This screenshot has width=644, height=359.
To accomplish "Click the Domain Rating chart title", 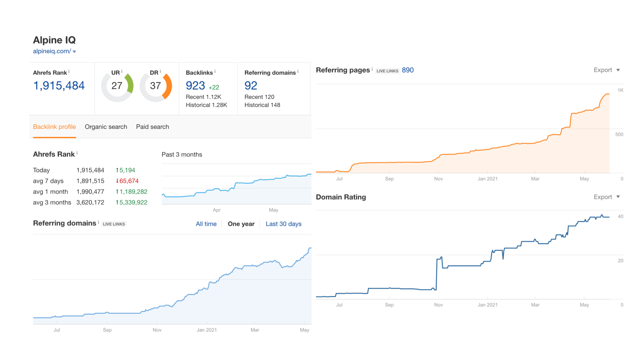I will pos(341,197).
